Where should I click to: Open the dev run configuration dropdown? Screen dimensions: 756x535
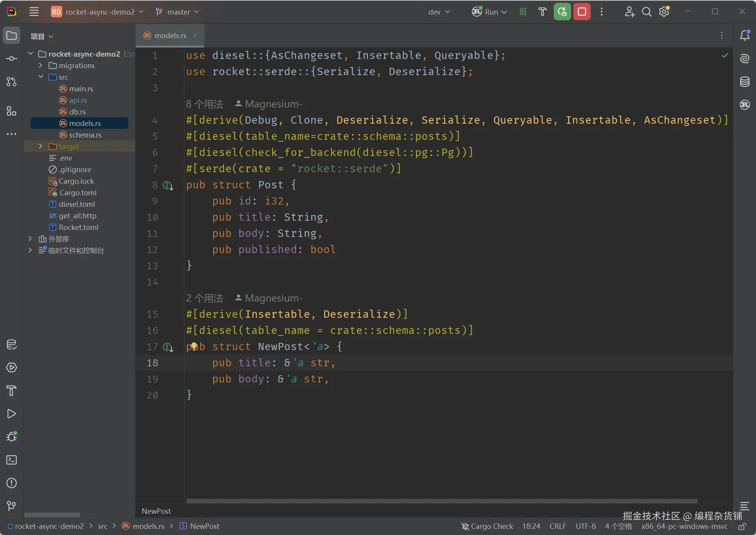tap(439, 12)
